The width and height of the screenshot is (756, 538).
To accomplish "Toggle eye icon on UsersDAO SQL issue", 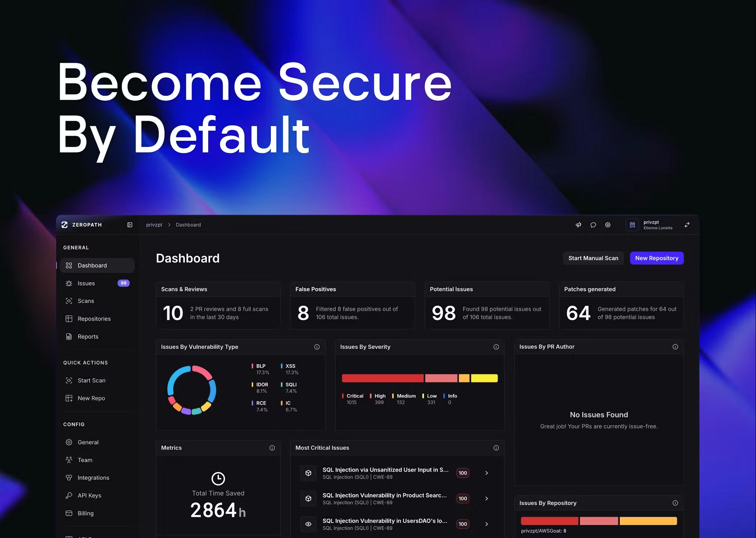I will (x=308, y=524).
